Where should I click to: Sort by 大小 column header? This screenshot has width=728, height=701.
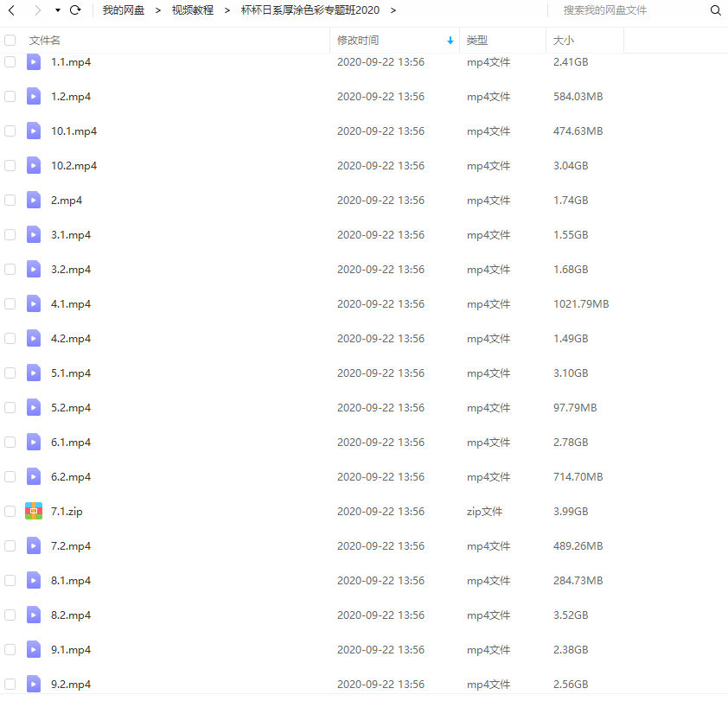pyautogui.click(x=564, y=41)
